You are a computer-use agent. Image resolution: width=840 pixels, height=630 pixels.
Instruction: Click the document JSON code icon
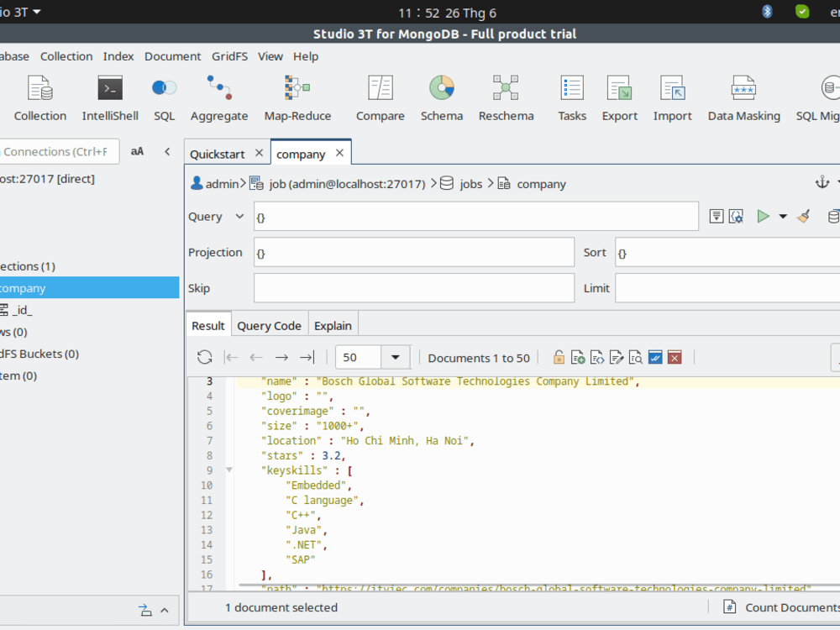[597, 357]
